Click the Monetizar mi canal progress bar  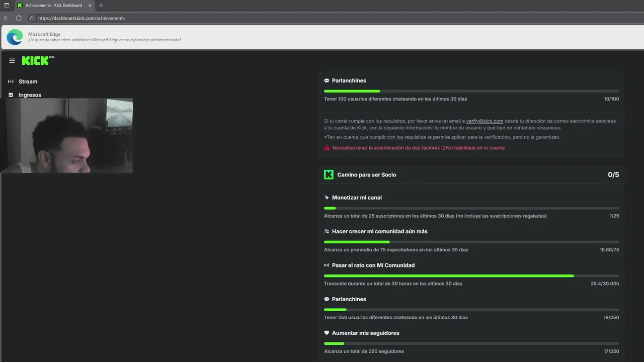pyautogui.click(x=471, y=208)
